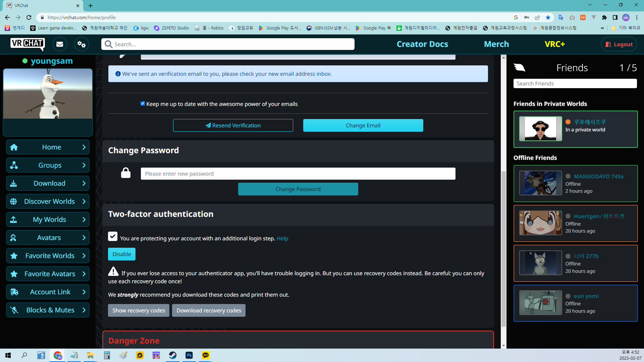Image resolution: width=644 pixels, height=362 pixels.
Task: Open a new browser tab
Action: [x=91, y=5]
